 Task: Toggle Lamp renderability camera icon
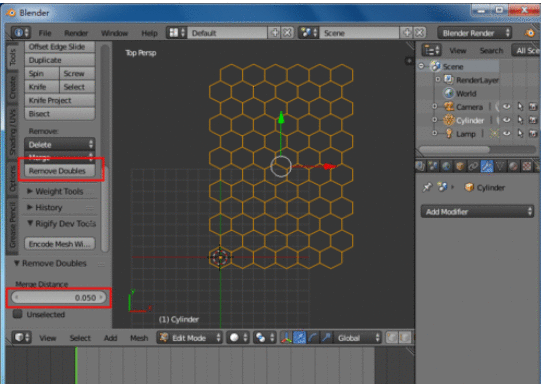pyautogui.click(x=533, y=134)
